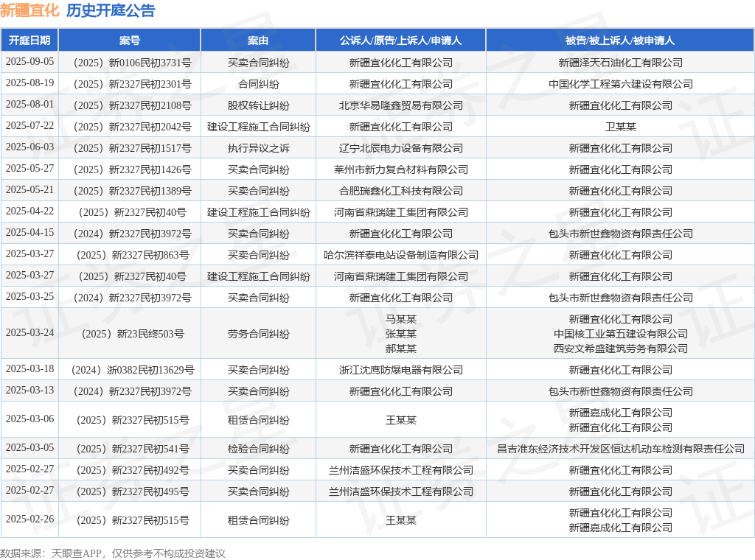The width and height of the screenshot is (755, 560).
Task: Click the 被告/被上诉人/被申请人 column header
Action: click(x=620, y=41)
